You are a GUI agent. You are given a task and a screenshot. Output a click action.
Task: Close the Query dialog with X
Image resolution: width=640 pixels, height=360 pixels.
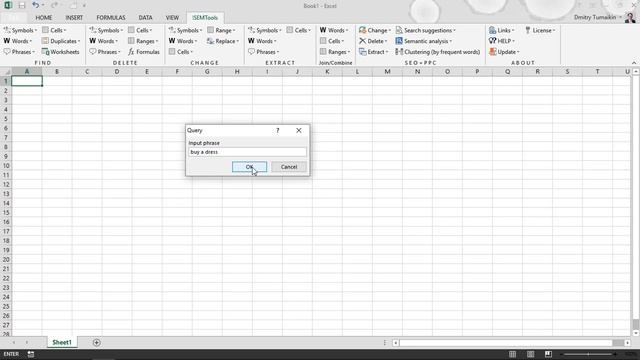[x=299, y=130]
